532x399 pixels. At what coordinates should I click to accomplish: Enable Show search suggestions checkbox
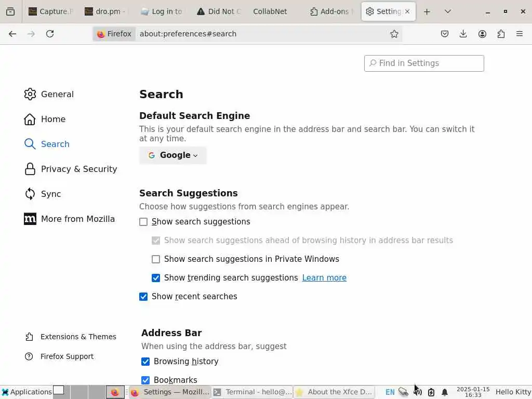[x=143, y=222]
